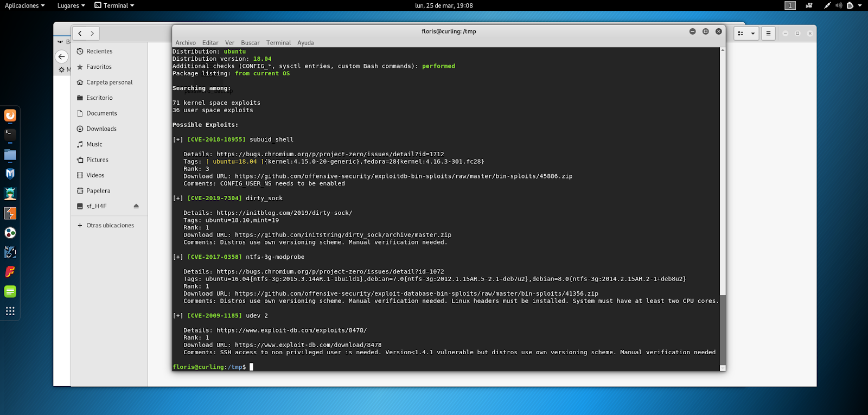This screenshot has width=868, height=415.
Task: Open the green notes dock icon
Action: click(x=10, y=291)
